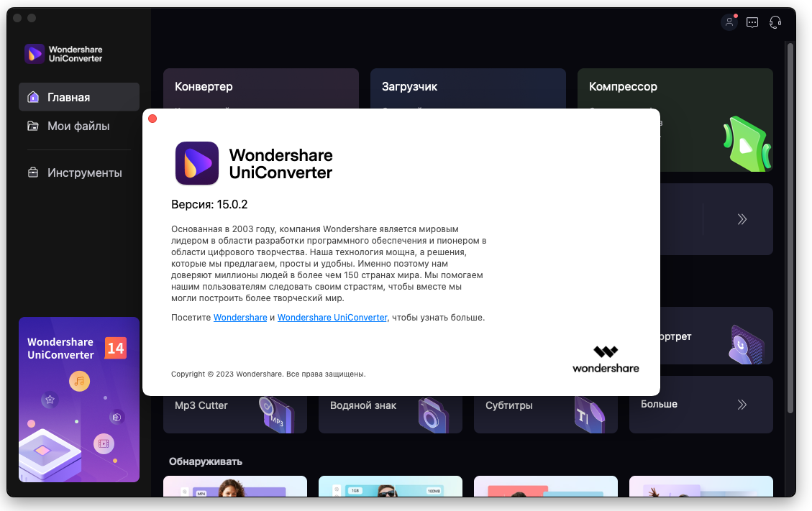Open the Wondershare UniConverter hyperlink
Screen dimensions: 812x511
tap(332, 318)
